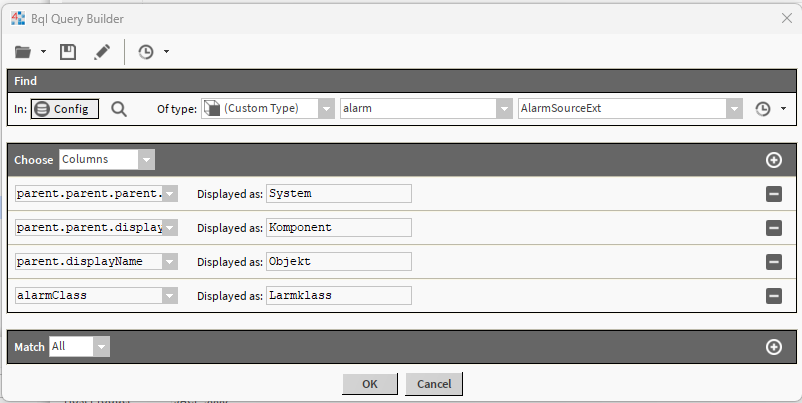Click the Displayed as Larmklass text field
Screen dimensions: 802x403
point(339,296)
